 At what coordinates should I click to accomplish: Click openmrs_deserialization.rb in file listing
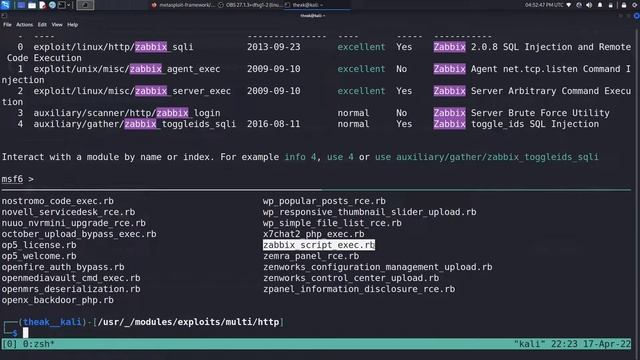click(x=71, y=289)
